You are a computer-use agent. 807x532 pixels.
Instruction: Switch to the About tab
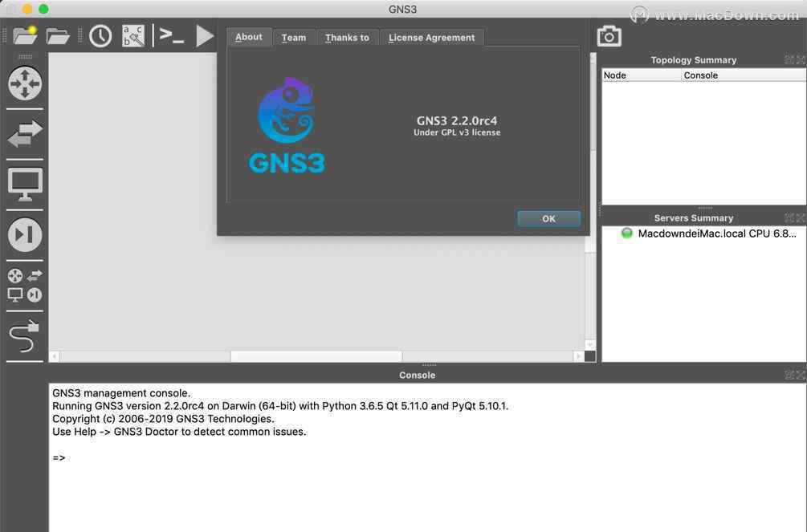tap(249, 37)
